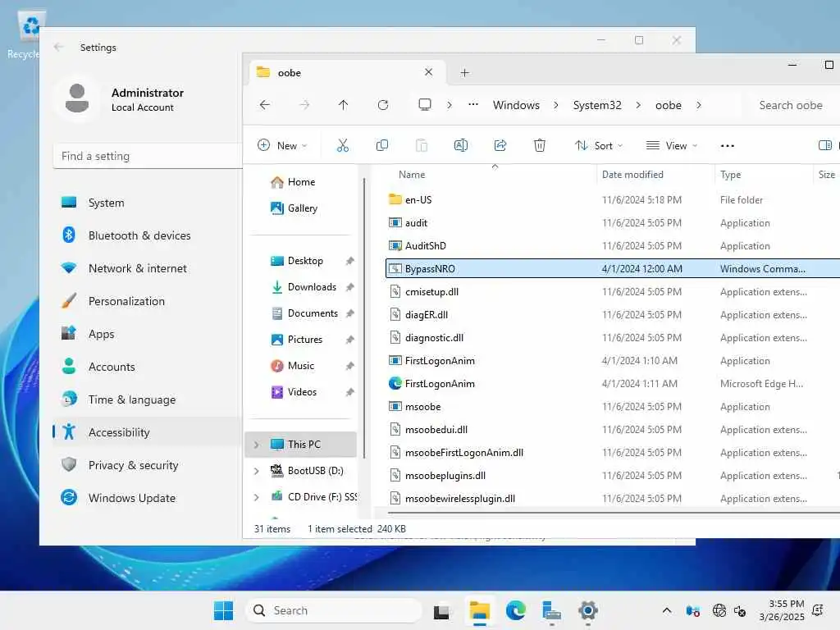Click the Share icon in Explorer toolbar
Viewport: 840px width, 630px height.
tap(500, 145)
